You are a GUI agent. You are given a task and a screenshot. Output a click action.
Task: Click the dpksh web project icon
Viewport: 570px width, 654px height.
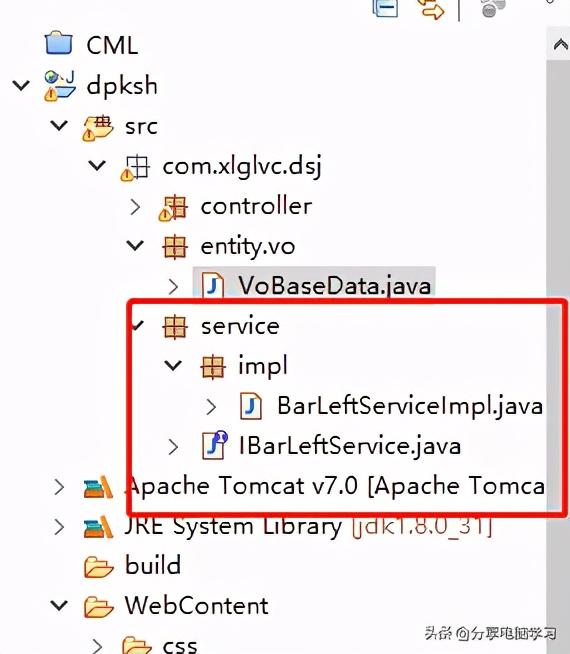tap(60, 86)
